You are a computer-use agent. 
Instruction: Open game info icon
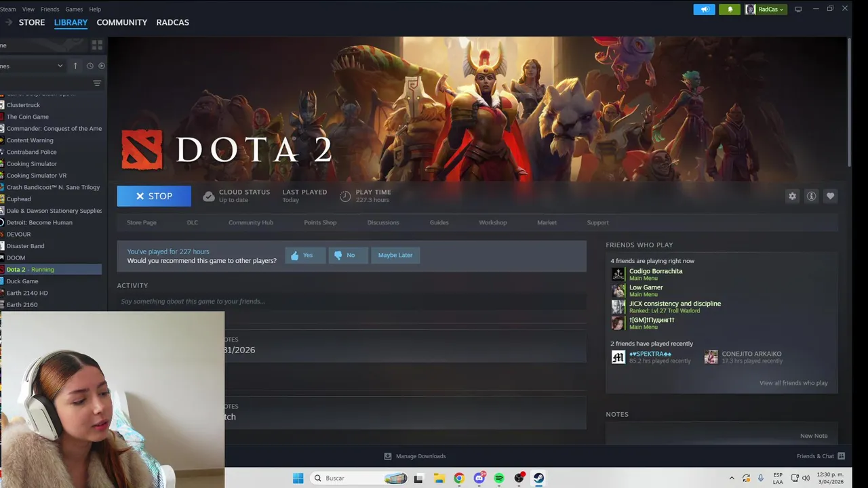click(x=811, y=196)
